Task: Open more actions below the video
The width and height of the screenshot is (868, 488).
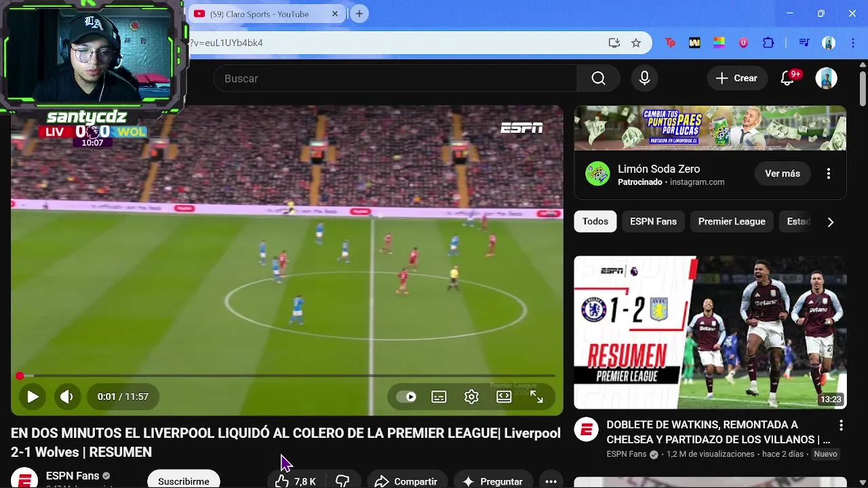Action: point(551,481)
